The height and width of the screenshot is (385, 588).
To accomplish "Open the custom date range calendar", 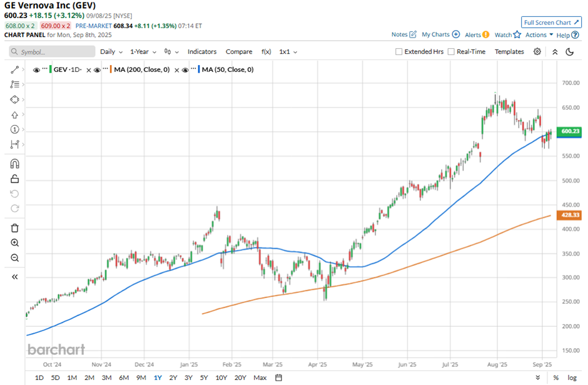I will 278,377.
